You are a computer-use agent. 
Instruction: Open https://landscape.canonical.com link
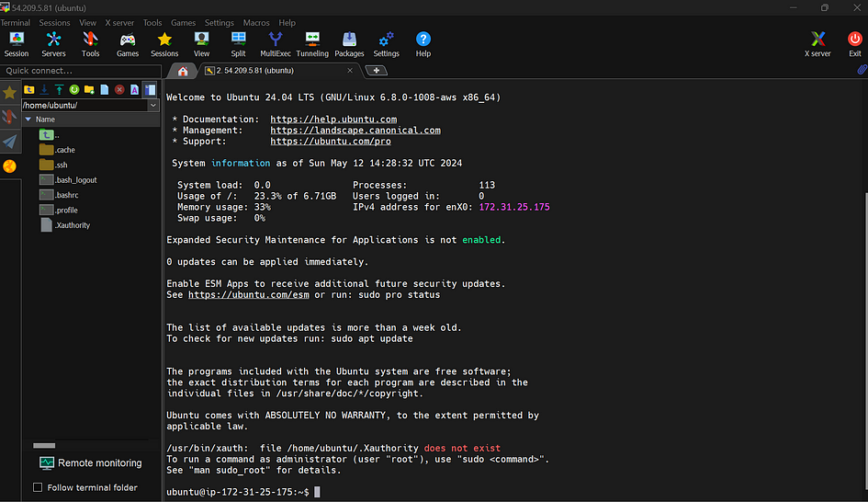[355, 131]
